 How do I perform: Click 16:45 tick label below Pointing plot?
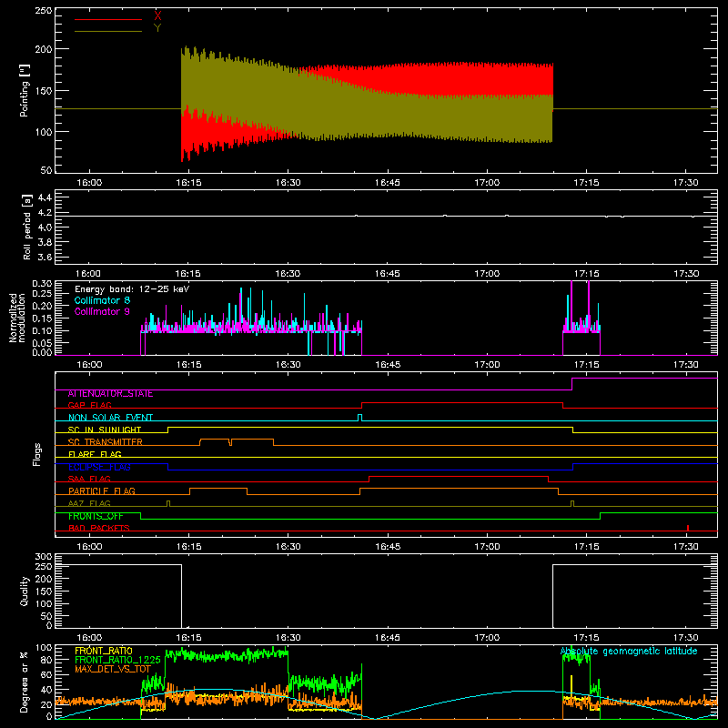point(388,183)
